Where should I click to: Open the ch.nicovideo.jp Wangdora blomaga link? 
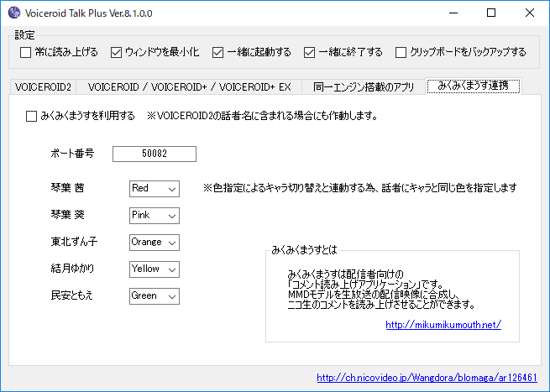point(427,378)
